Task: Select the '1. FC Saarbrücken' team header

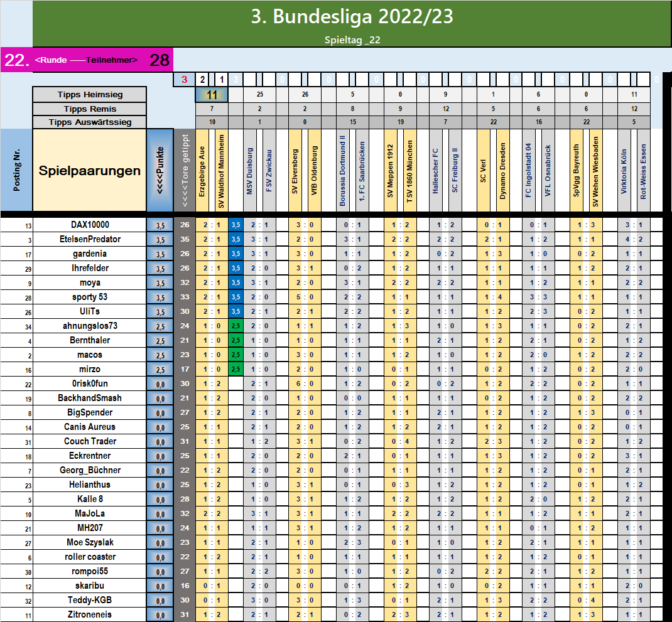Action: tap(362, 171)
